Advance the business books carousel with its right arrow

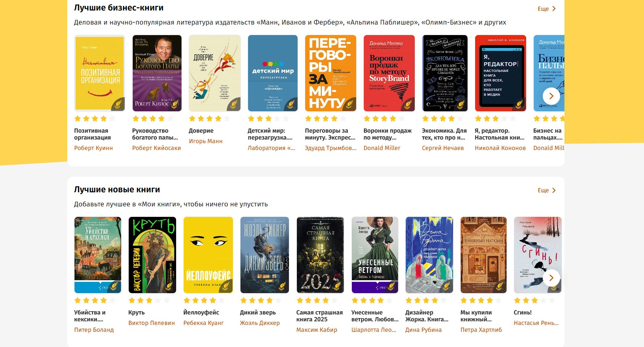coord(551,96)
